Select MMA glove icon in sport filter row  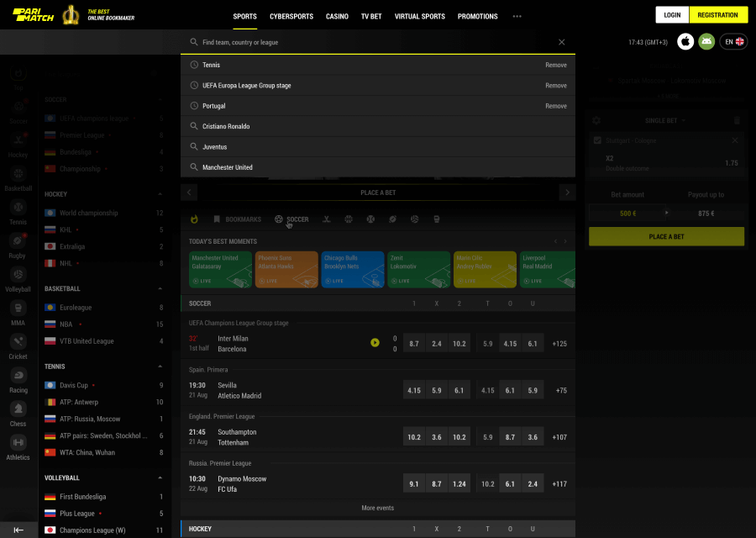tap(436, 219)
